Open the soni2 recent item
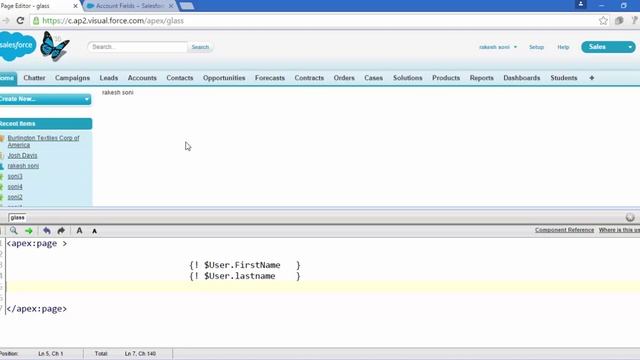 [15, 197]
